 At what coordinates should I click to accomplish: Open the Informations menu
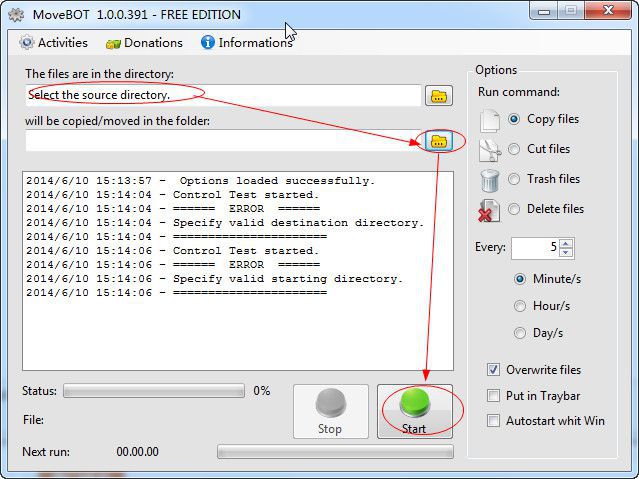click(247, 42)
